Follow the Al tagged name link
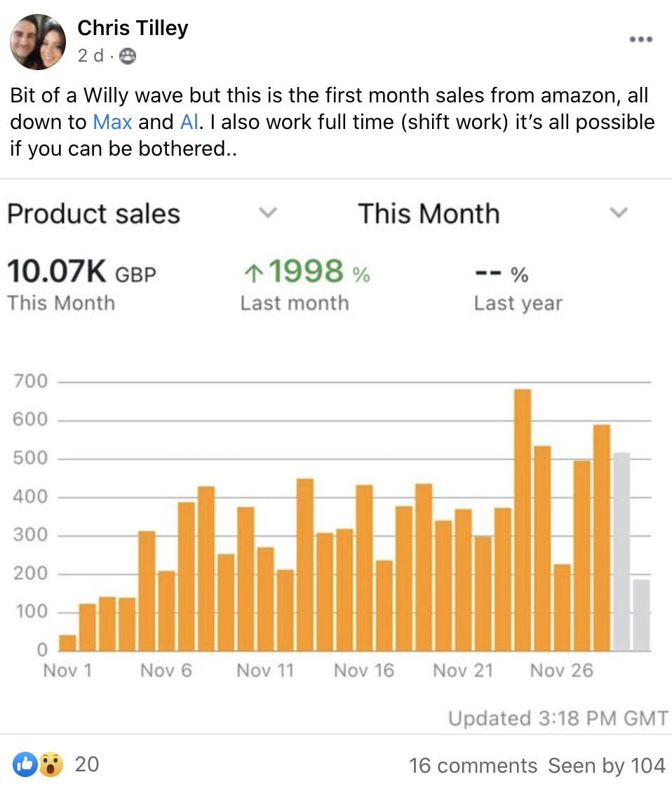Screen dimensions: 672x791 coord(189,122)
